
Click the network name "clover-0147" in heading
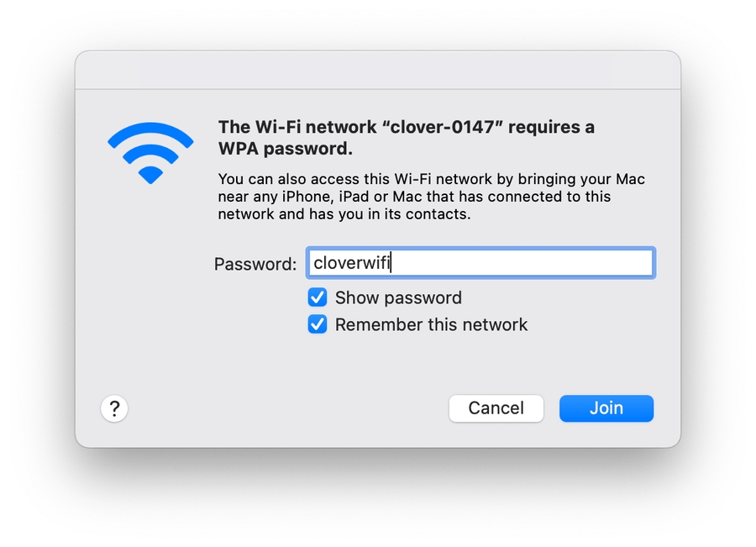[442, 128]
